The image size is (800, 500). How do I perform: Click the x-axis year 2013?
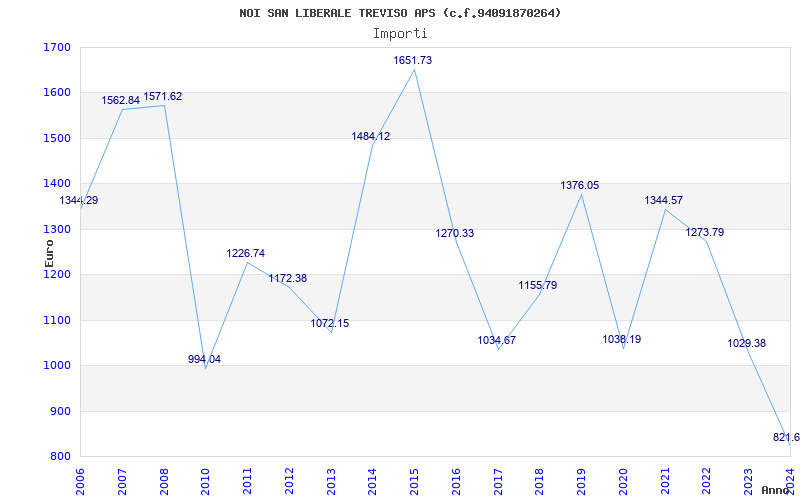click(x=331, y=482)
